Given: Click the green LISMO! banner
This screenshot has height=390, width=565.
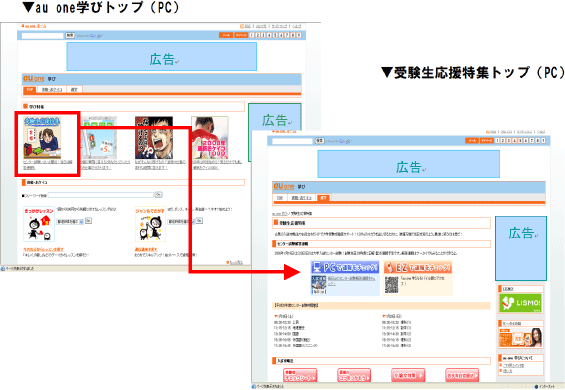Looking at the screenshot, I should 520,303.
